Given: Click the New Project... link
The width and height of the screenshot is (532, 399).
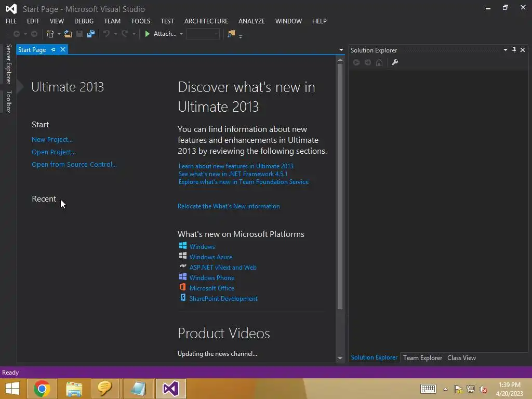Looking at the screenshot, I should 52,139.
